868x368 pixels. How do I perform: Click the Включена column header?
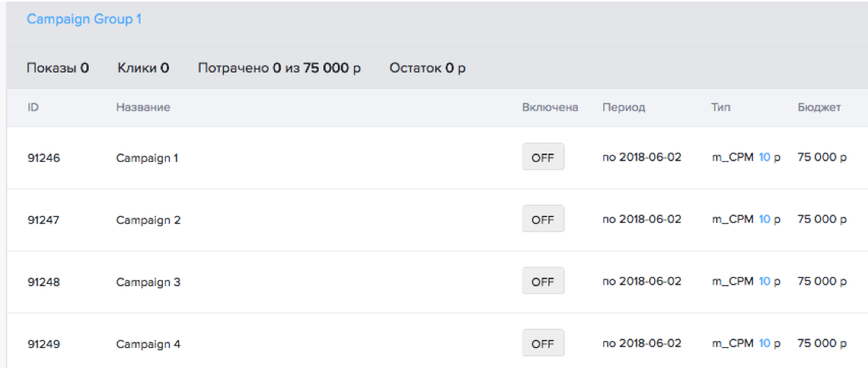pos(549,107)
